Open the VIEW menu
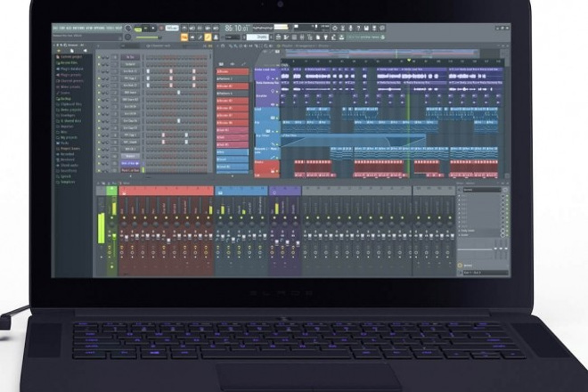This screenshot has height=392, width=588. pos(89,29)
